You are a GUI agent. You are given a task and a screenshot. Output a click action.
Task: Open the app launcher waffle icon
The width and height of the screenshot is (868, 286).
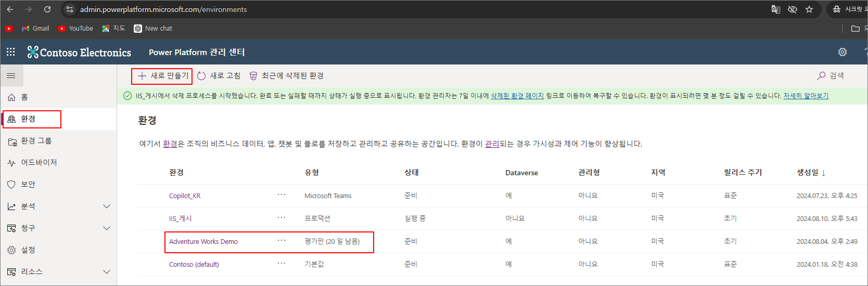pyautogui.click(x=11, y=52)
